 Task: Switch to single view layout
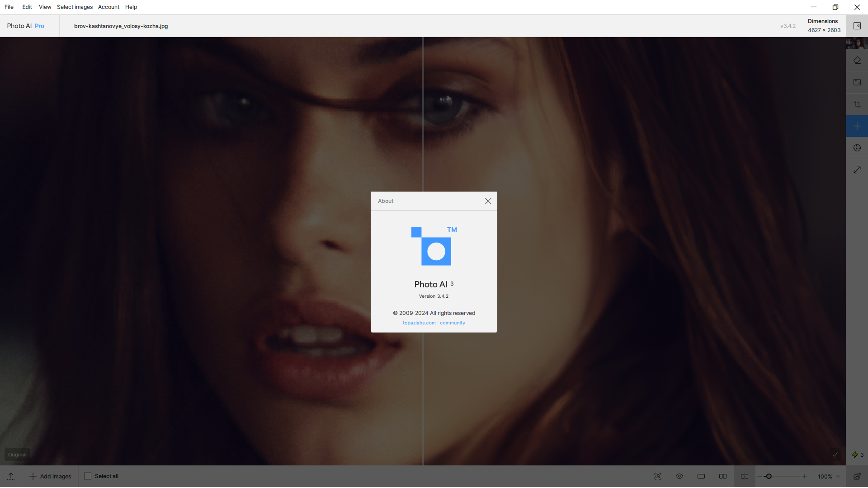coord(701,476)
